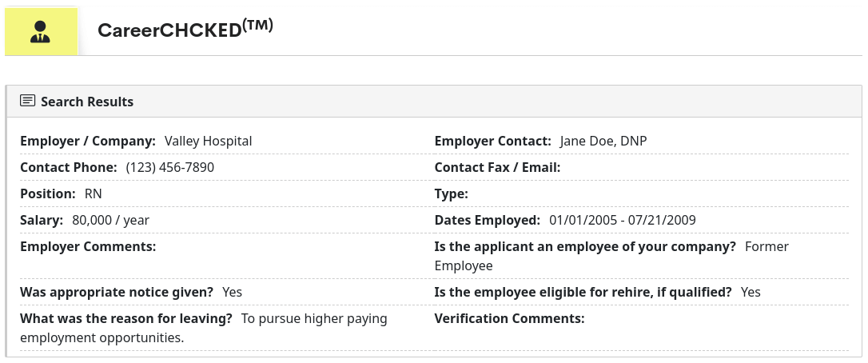868x363 pixels.
Task: Select the contact phone number (123) 456-7890
Action: point(170,167)
